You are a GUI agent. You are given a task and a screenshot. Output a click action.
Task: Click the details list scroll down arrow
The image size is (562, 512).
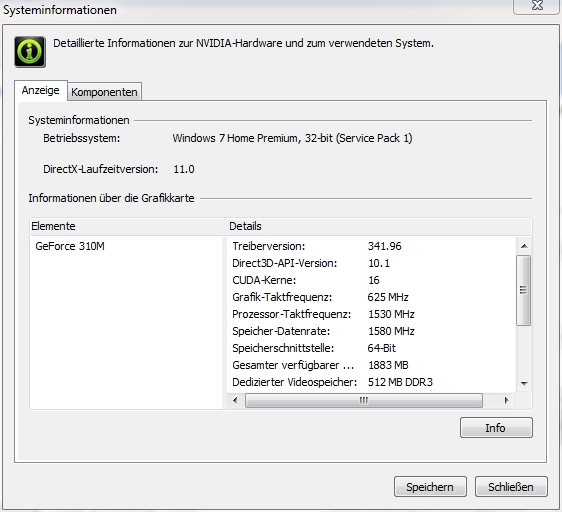[524, 383]
